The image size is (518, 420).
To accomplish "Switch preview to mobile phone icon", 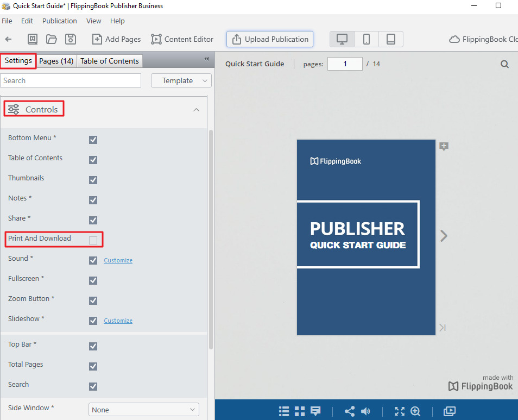I will click(367, 39).
